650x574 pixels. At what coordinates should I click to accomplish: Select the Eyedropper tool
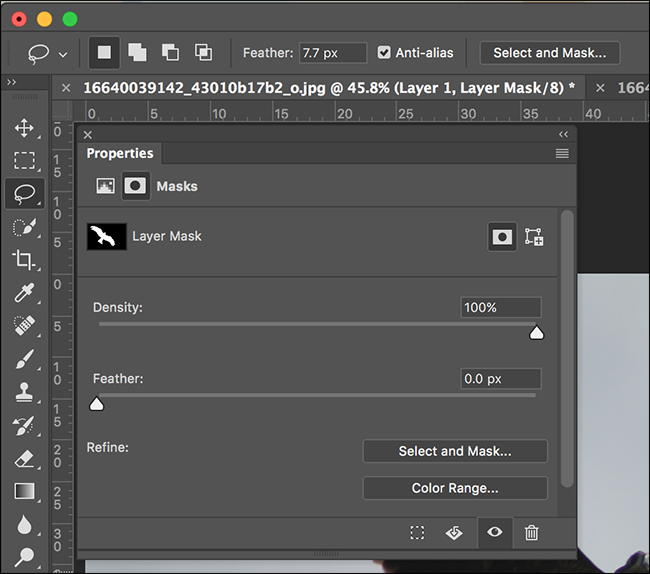[x=24, y=293]
